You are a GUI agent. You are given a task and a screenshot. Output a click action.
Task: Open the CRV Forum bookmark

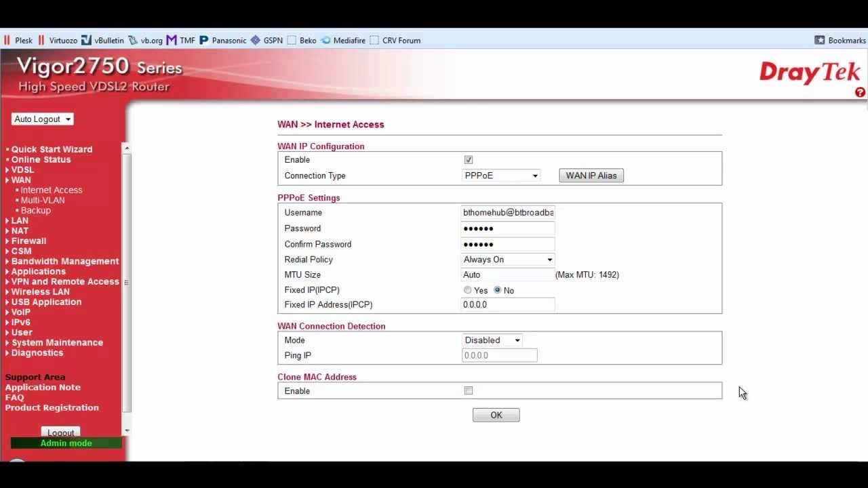click(395, 41)
